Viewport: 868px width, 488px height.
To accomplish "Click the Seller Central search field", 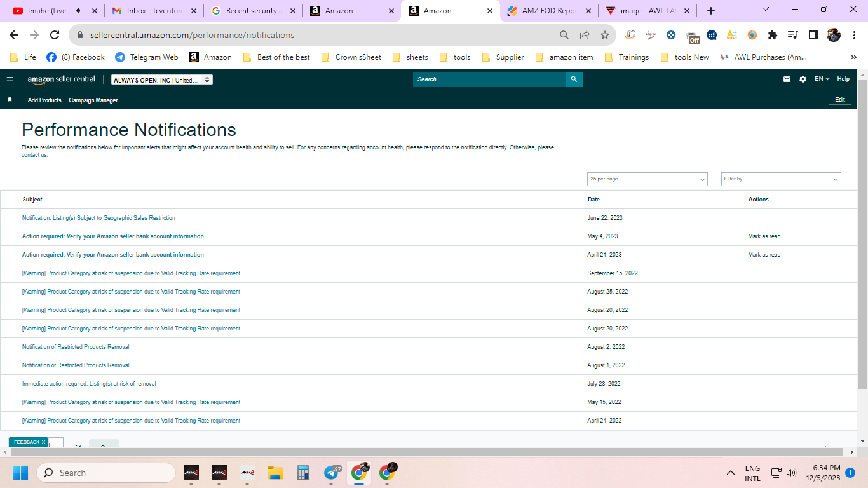I will point(489,79).
